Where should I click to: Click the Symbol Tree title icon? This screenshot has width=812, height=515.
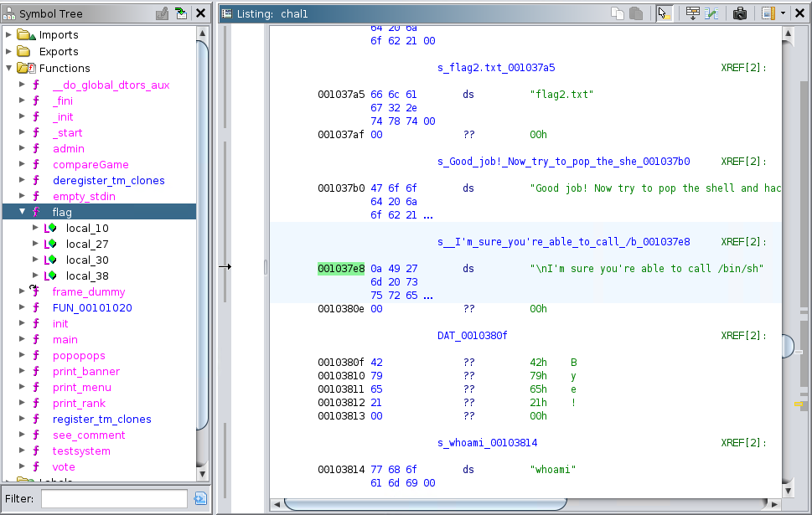[x=9, y=13]
